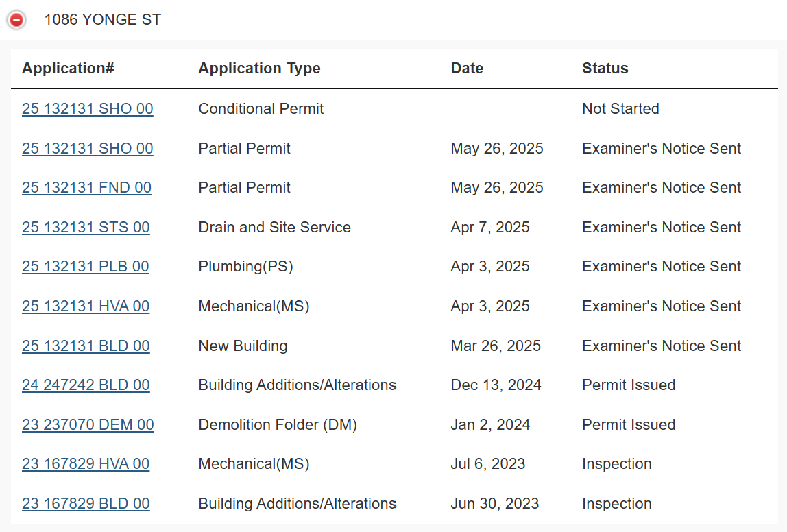Open application 25 132131 BLD 00
787x532 pixels.
coord(86,346)
